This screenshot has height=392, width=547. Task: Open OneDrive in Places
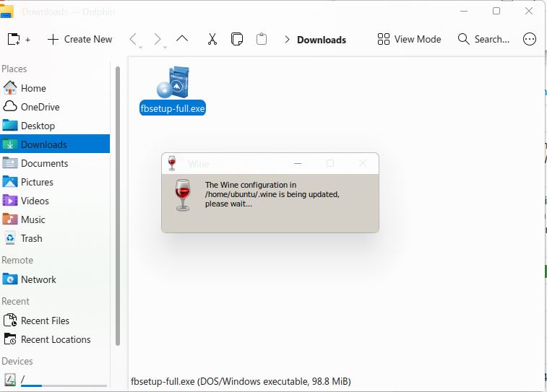pos(55,107)
